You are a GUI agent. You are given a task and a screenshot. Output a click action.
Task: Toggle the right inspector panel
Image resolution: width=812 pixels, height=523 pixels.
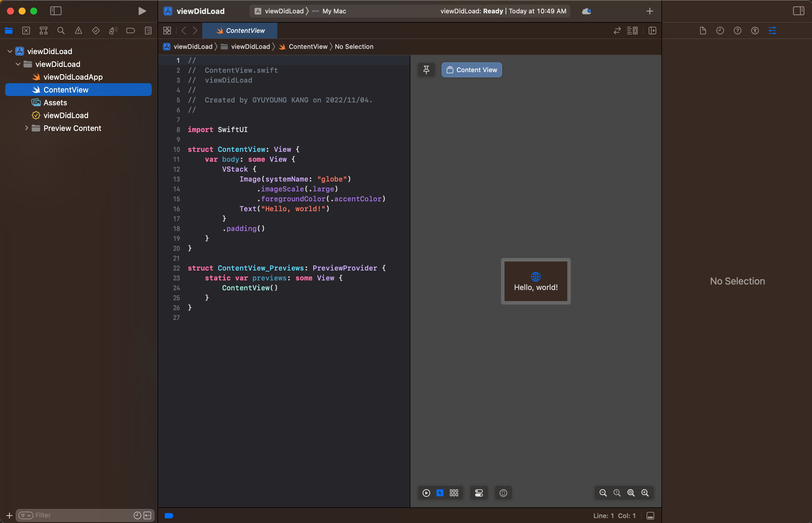798,11
